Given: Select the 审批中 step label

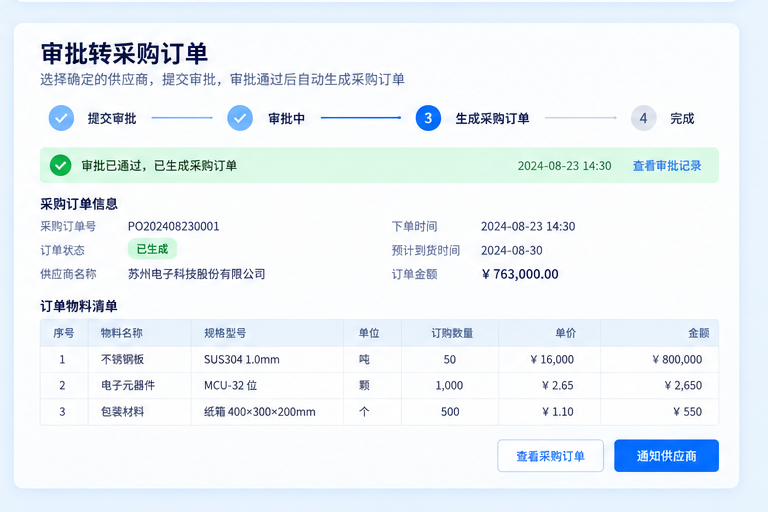Looking at the screenshot, I should [x=287, y=119].
